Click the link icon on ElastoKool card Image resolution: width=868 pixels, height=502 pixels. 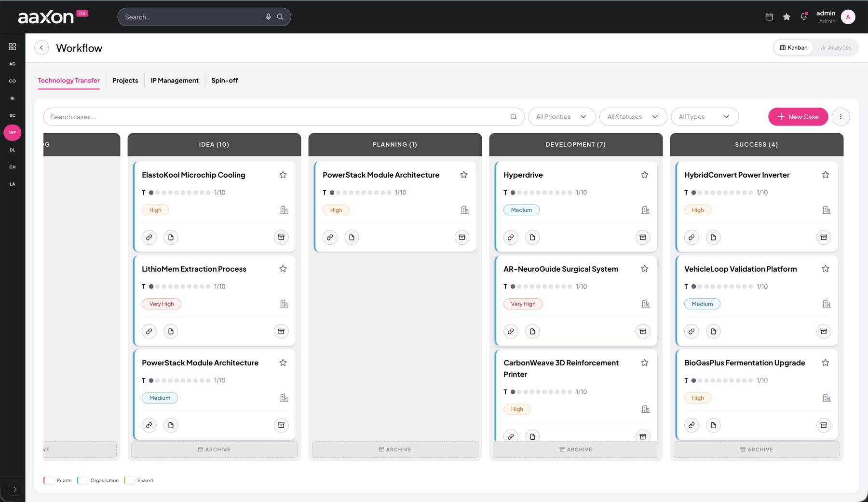coord(149,237)
